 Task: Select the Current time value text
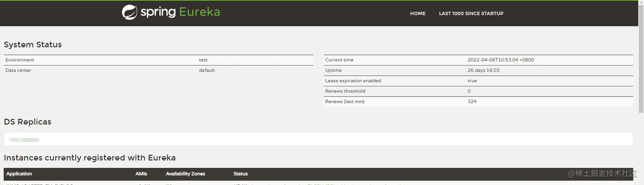pos(500,60)
